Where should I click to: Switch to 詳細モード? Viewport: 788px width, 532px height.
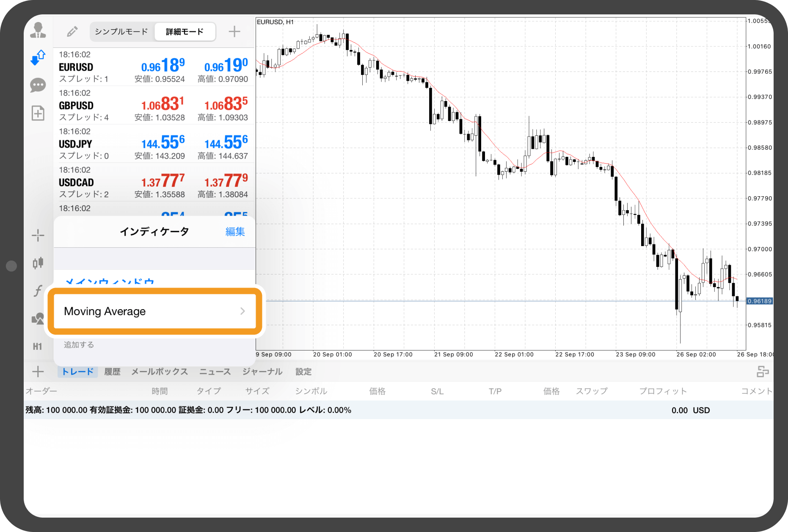point(185,32)
